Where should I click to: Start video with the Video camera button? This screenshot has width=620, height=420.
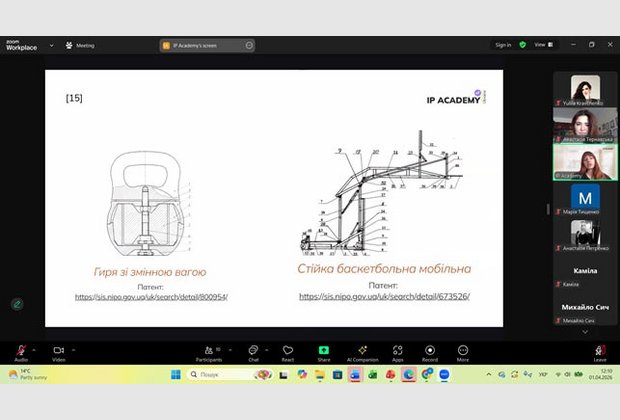tap(59, 353)
